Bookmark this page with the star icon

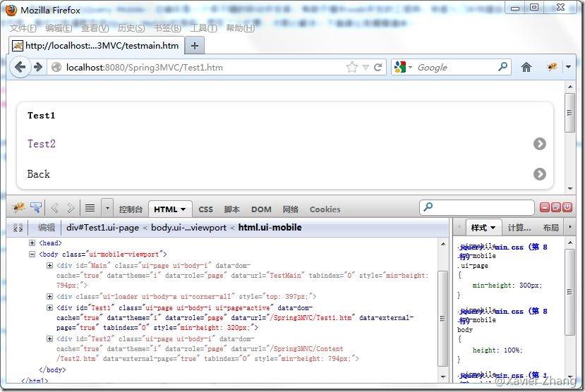(x=352, y=68)
